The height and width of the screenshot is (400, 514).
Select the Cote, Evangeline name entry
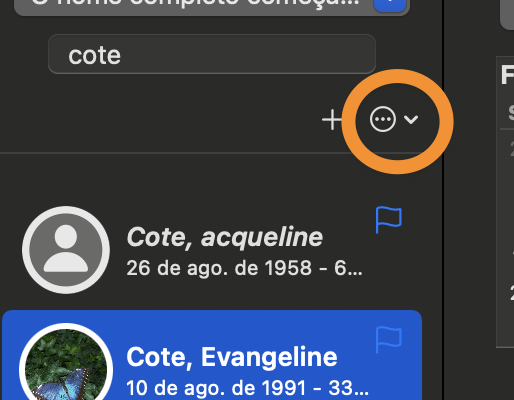(x=232, y=357)
